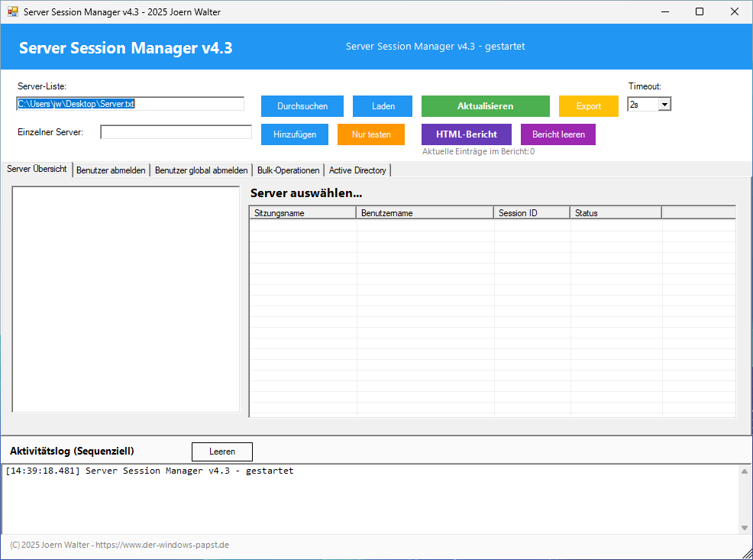Image resolution: width=753 pixels, height=560 pixels.
Task: Click the Server Session Manager application icon
Action: tap(11, 11)
